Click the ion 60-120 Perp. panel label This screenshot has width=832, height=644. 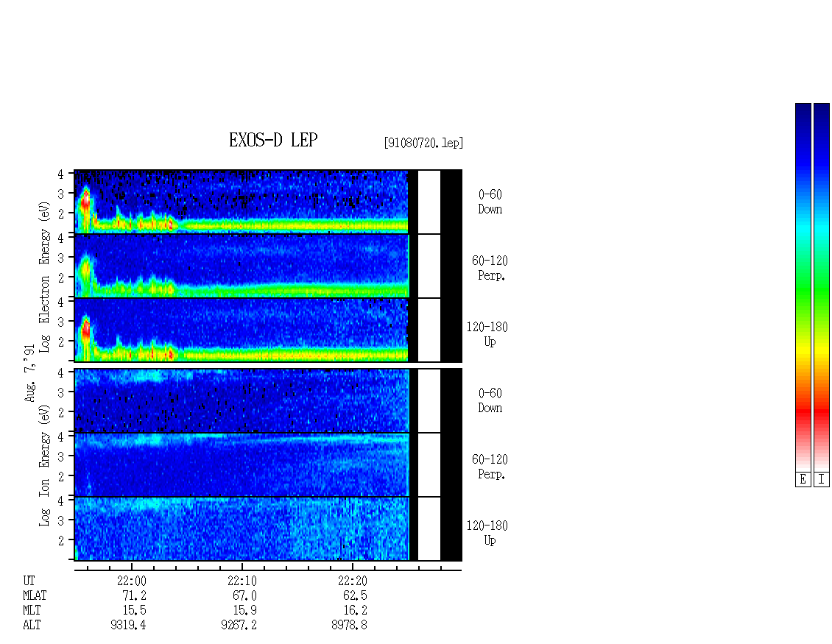[x=489, y=467]
